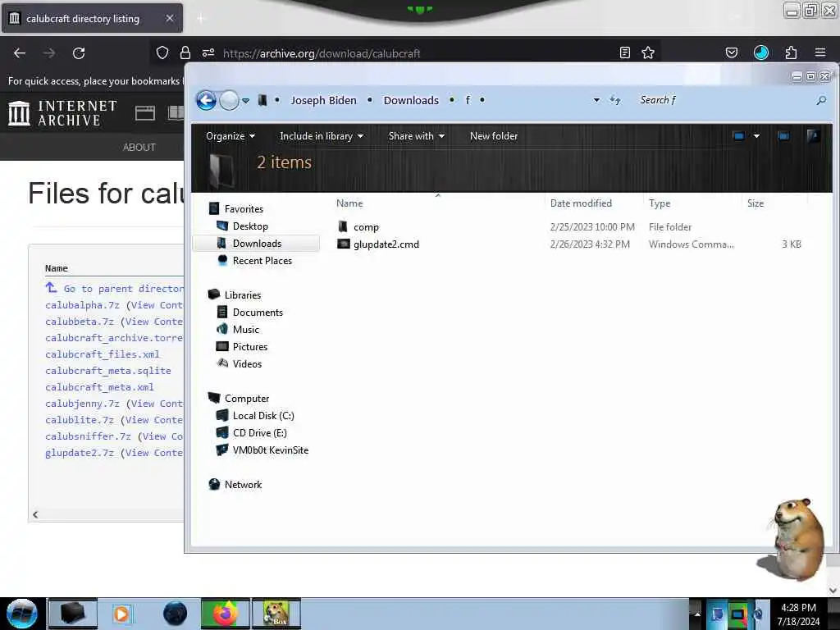
Task: Select Favorites in the navigation pane
Action: point(243,209)
